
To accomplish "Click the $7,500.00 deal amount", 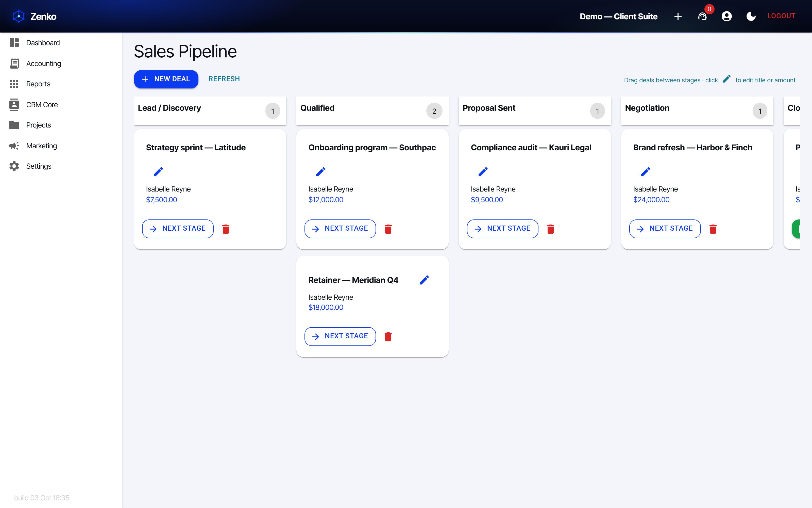I will pyautogui.click(x=161, y=200).
